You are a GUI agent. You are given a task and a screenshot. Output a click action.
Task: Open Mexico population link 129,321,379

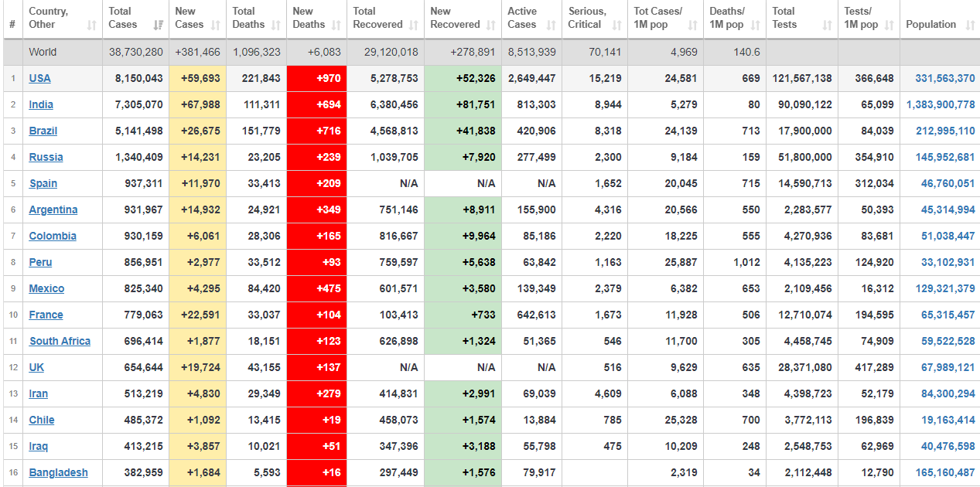tap(945, 288)
